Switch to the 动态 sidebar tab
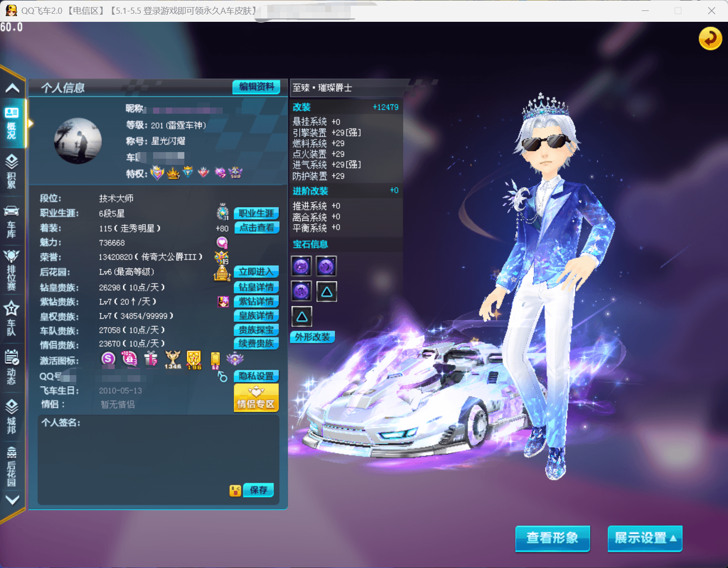Screen dimensions: 728x568 (12, 368)
